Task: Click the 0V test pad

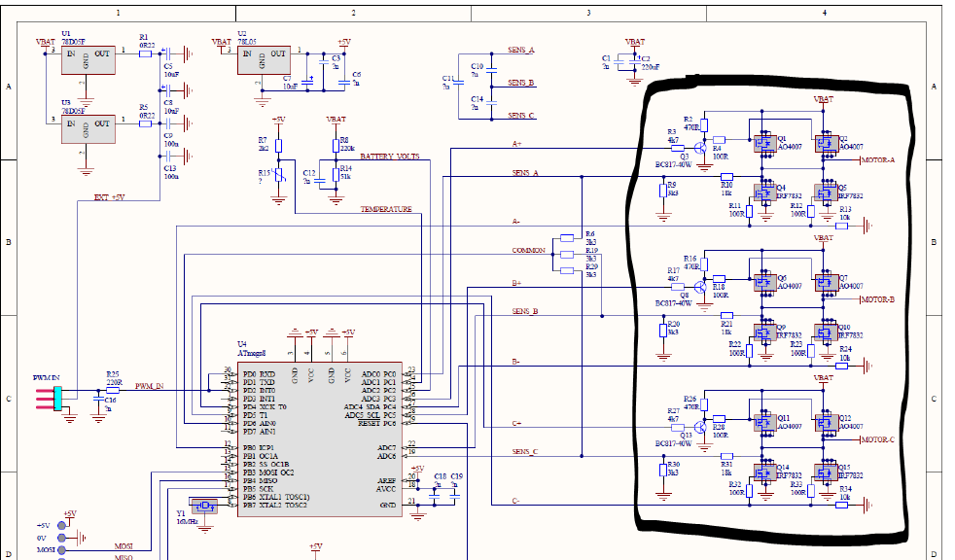Action: click(61, 538)
